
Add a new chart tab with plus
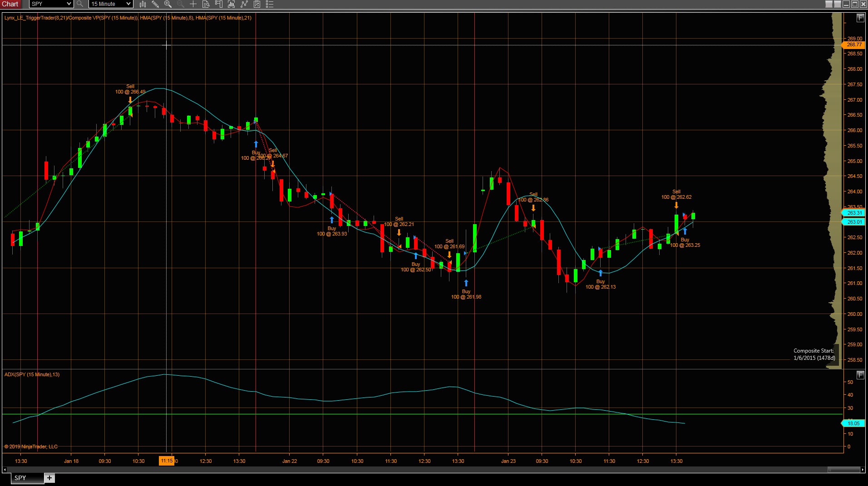[49, 478]
